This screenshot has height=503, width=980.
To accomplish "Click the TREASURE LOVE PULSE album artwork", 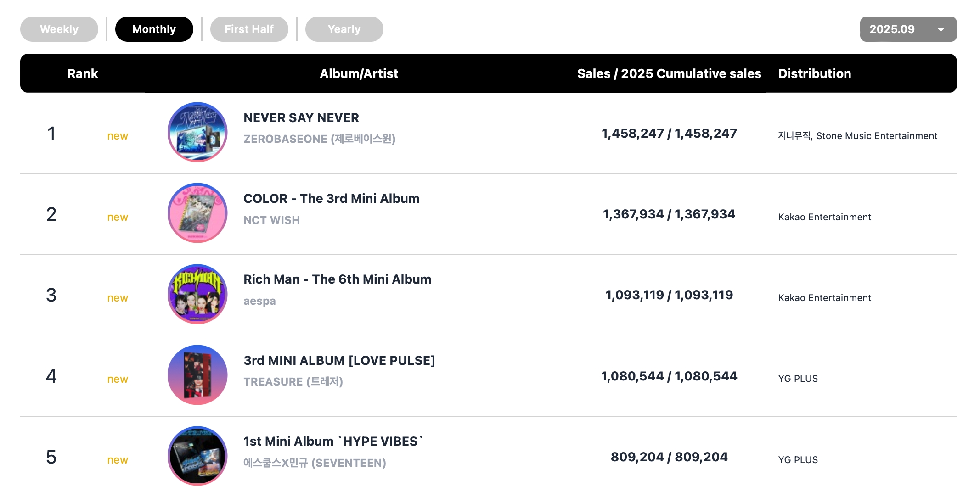I will tap(197, 375).
